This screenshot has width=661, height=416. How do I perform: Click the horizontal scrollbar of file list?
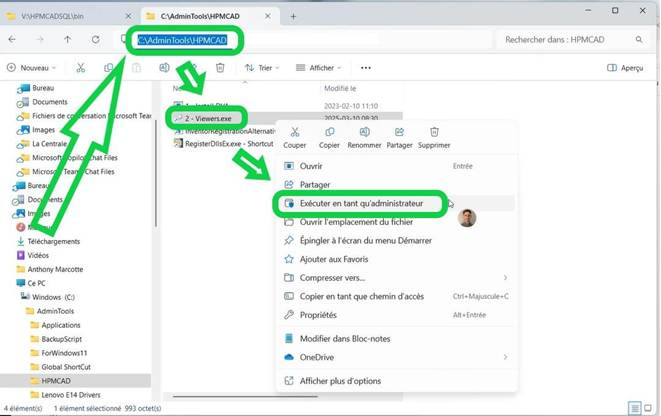[x=245, y=396]
